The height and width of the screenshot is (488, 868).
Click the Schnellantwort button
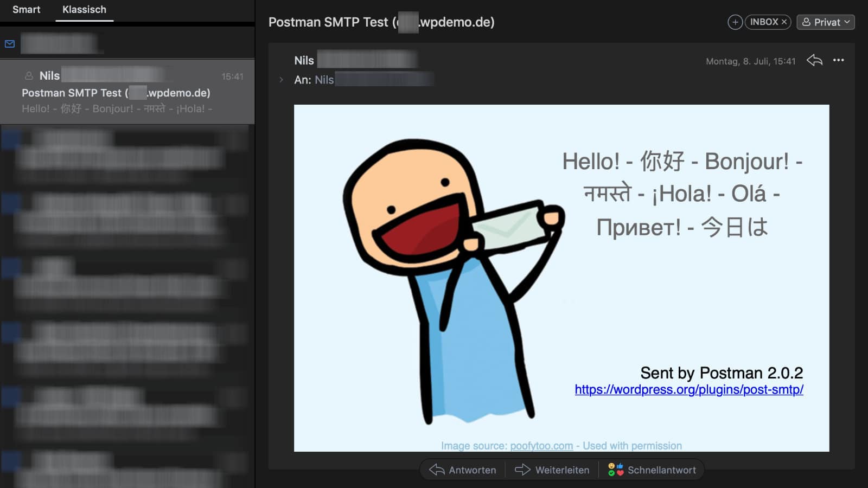652,470
